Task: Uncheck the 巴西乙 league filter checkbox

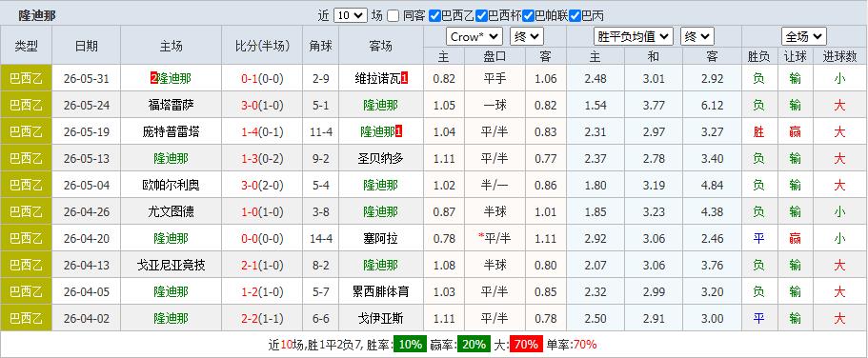Action: (435, 15)
